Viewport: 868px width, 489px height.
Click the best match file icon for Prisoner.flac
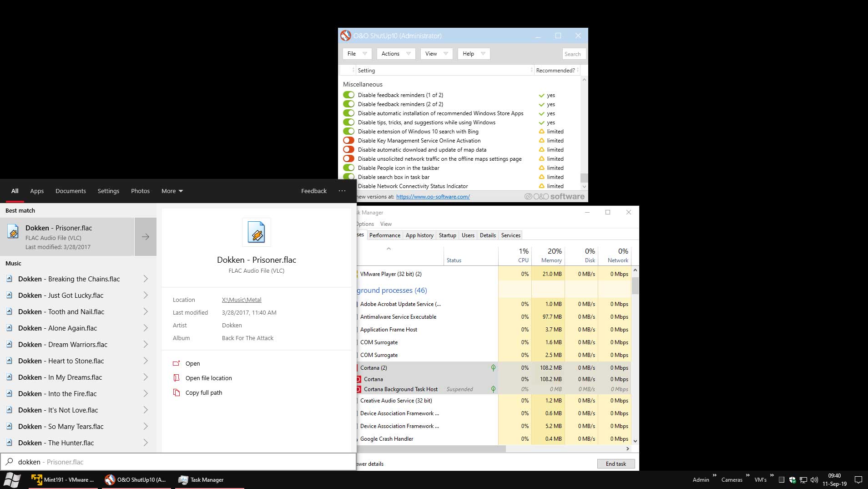click(13, 232)
